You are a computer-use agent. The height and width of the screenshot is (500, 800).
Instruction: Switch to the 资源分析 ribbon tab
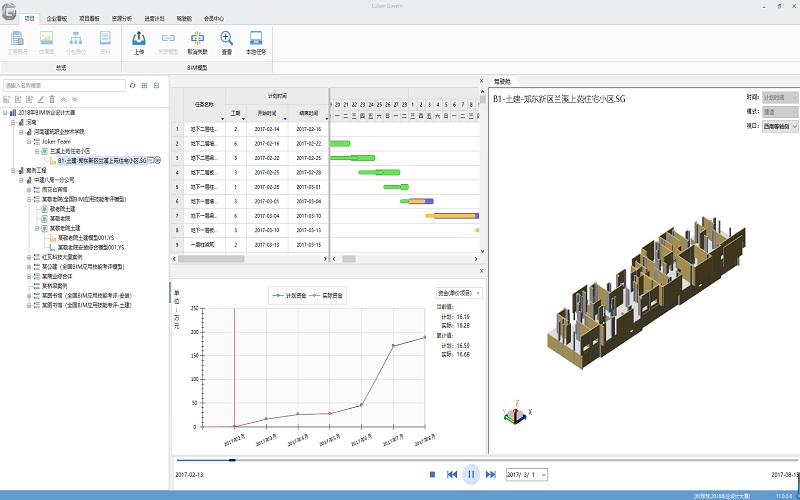point(121,18)
